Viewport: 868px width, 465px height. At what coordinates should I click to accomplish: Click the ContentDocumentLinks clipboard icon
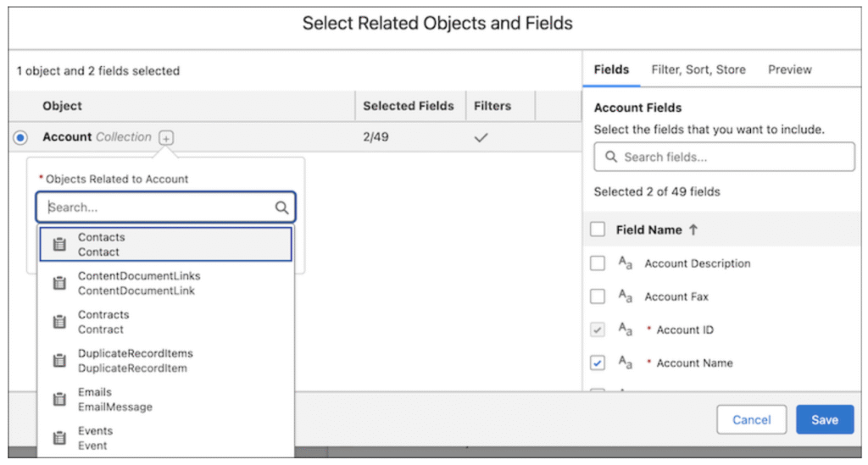[59, 284]
